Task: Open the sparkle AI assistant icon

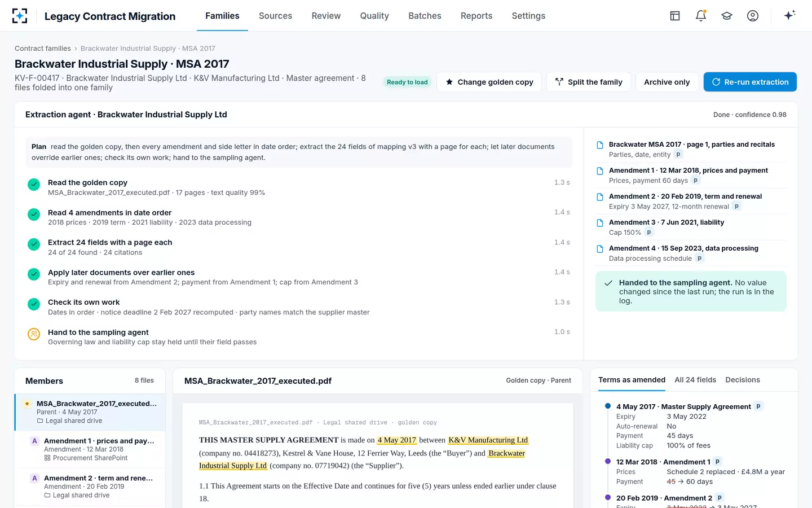Action: coord(789,15)
